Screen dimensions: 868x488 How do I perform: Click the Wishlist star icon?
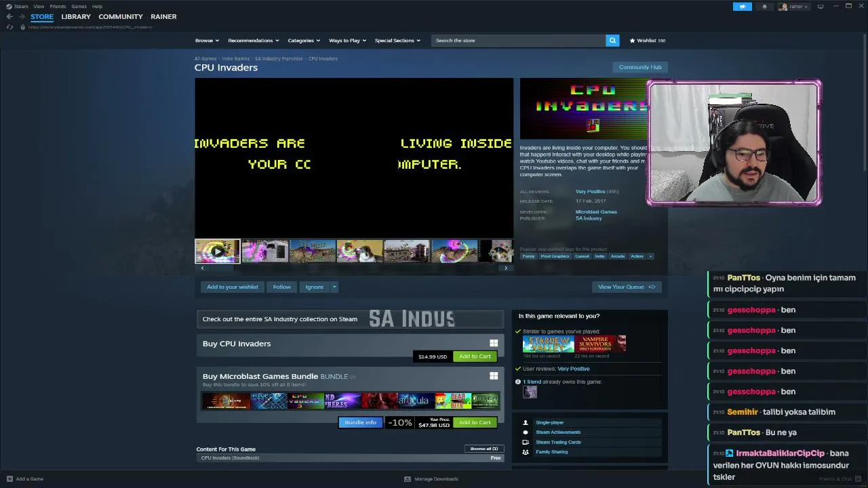coord(632,41)
